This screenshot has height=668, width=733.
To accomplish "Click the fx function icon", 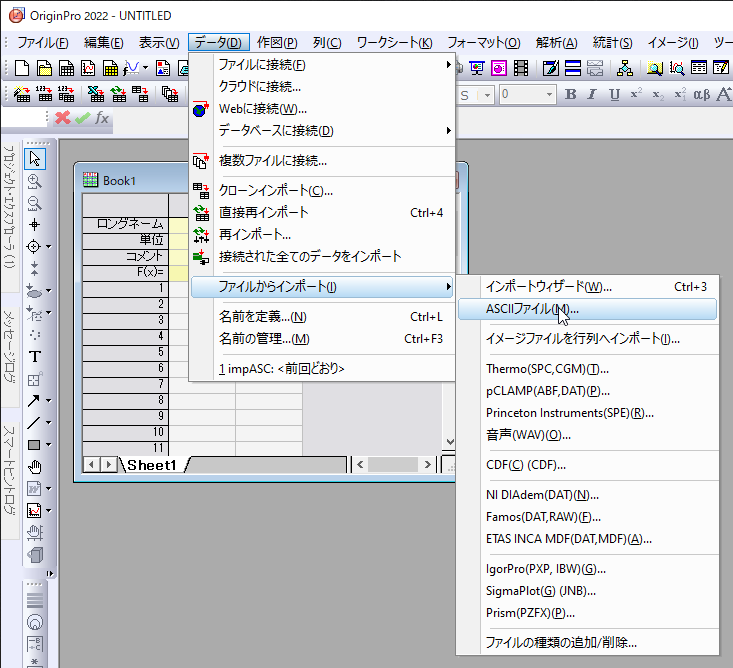I will (x=102, y=118).
